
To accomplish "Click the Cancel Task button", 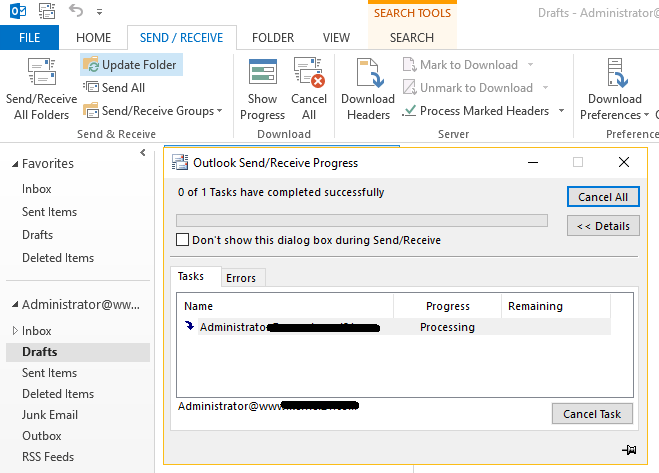I will pos(592,414).
